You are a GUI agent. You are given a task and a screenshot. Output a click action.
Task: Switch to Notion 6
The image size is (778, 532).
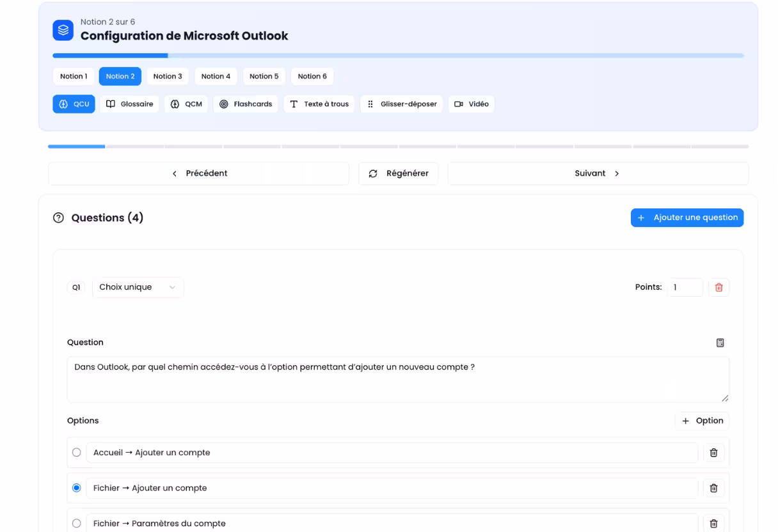point(312,77)
